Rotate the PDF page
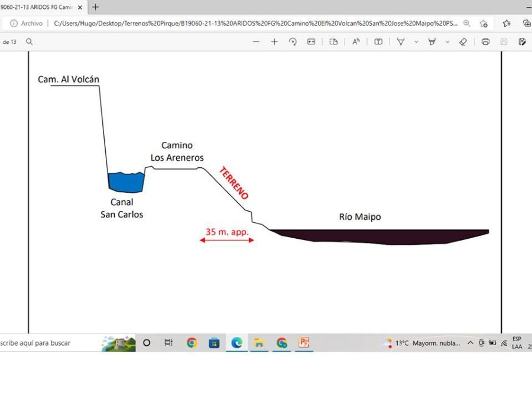Viewport: 532px width, 399px height. pyautogui.click(x=293, y=42)
